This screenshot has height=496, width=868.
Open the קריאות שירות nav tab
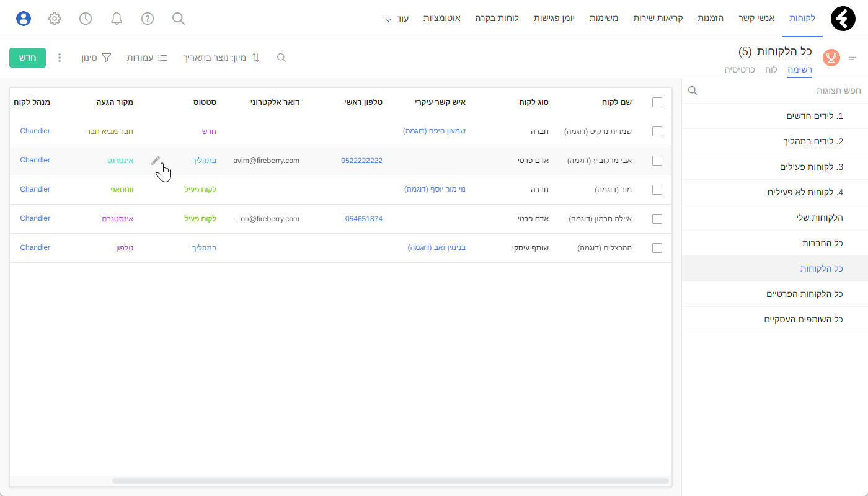click(658, 19)
